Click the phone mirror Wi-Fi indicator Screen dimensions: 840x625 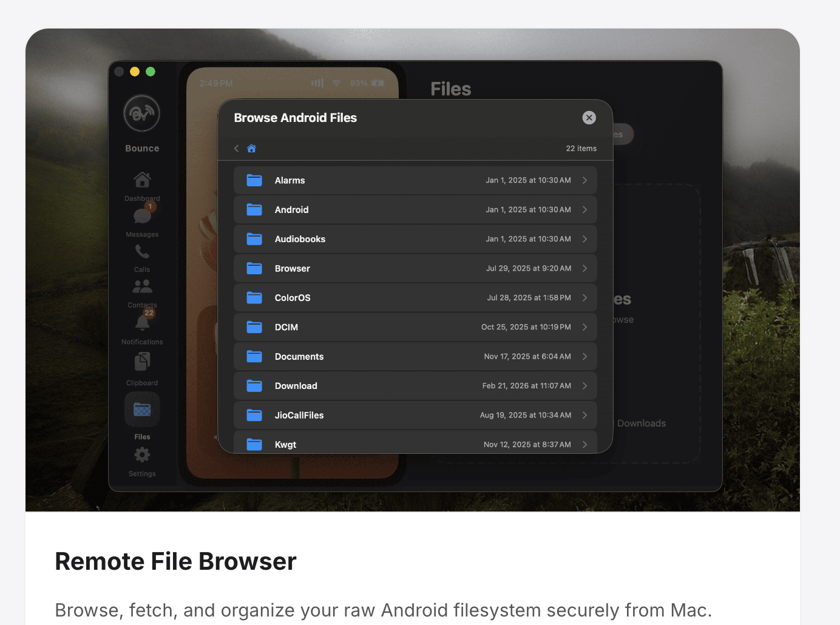tap(336, 83)
